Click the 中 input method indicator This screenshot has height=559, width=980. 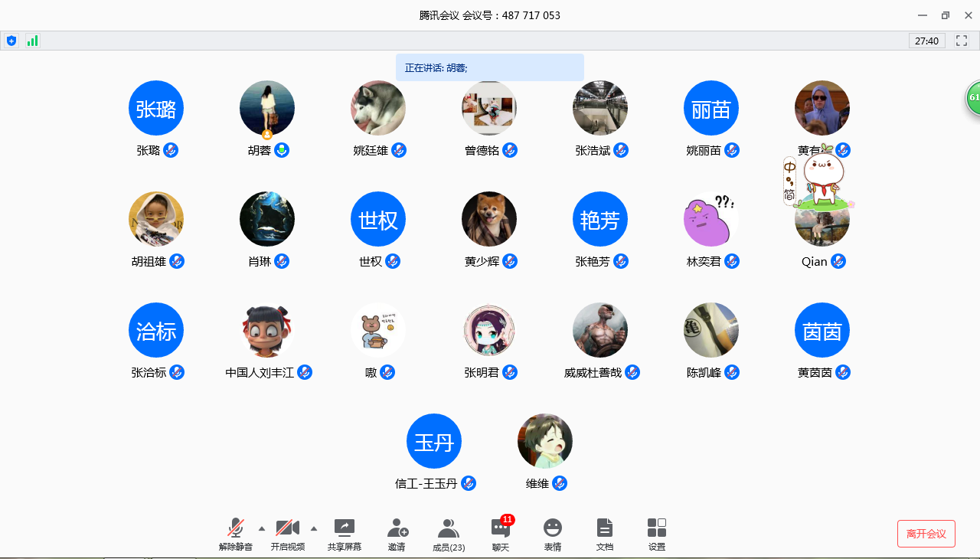789,167
